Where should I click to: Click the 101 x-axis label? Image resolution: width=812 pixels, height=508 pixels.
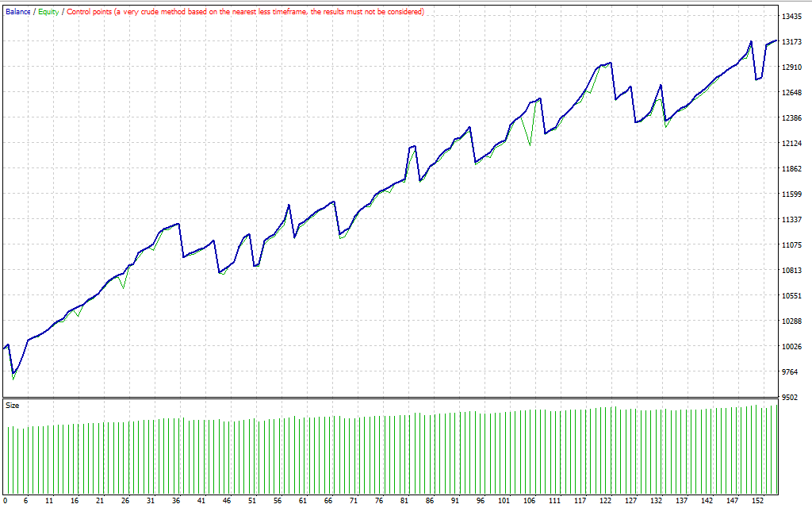tap(504, 501)
